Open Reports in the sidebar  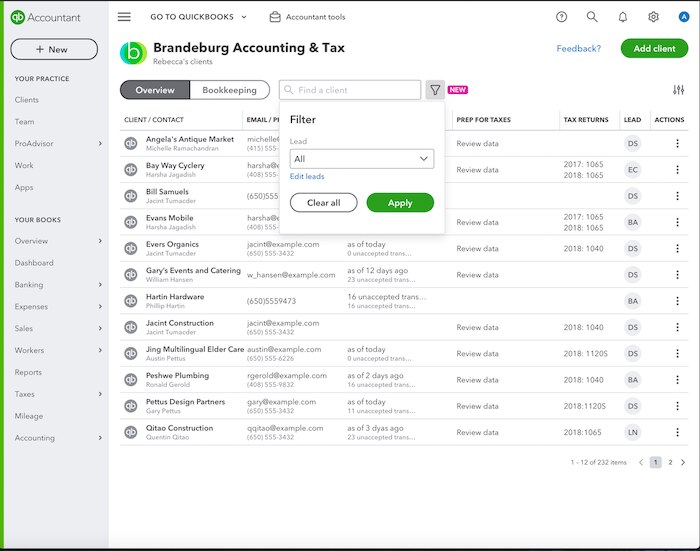pyautogui.click(x=28, y=372)
